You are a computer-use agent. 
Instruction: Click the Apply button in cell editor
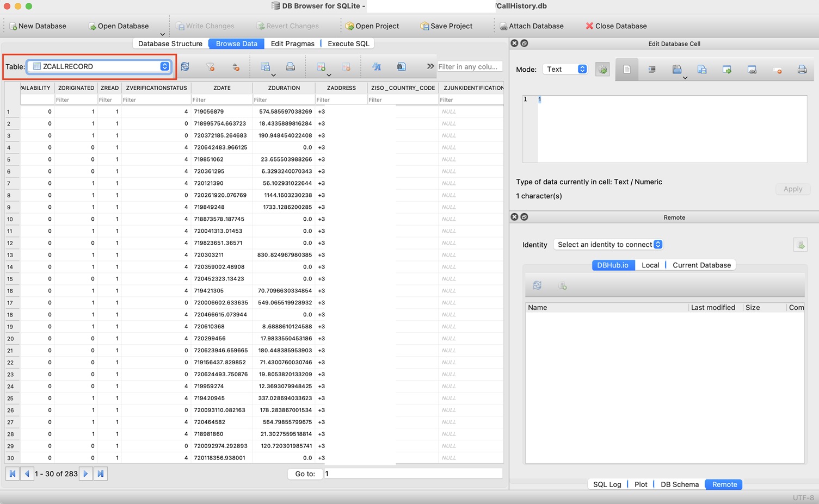tap(793, 189)
